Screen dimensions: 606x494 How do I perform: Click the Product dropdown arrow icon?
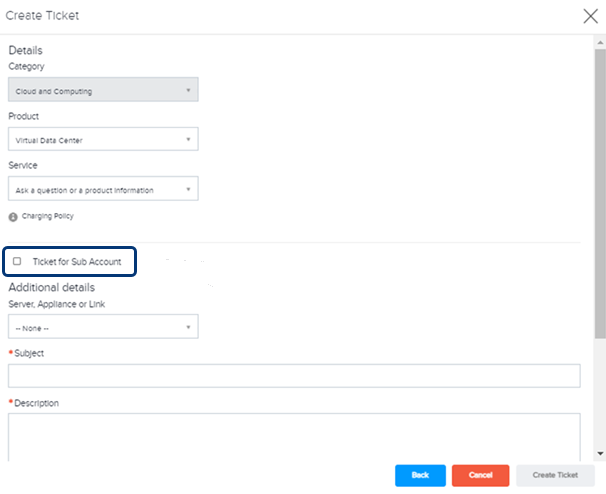pyautogui.click(x=188, y=139)
